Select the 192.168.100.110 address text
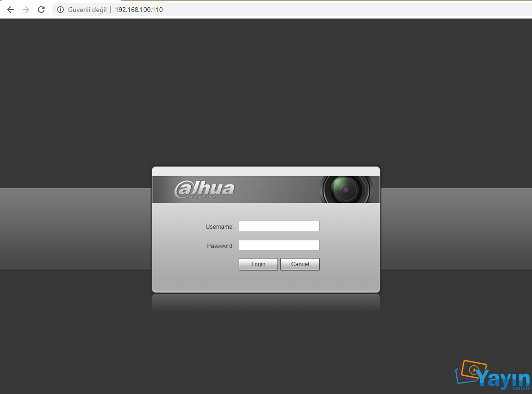The image size is (532, 394). click(x=139, y=10)
